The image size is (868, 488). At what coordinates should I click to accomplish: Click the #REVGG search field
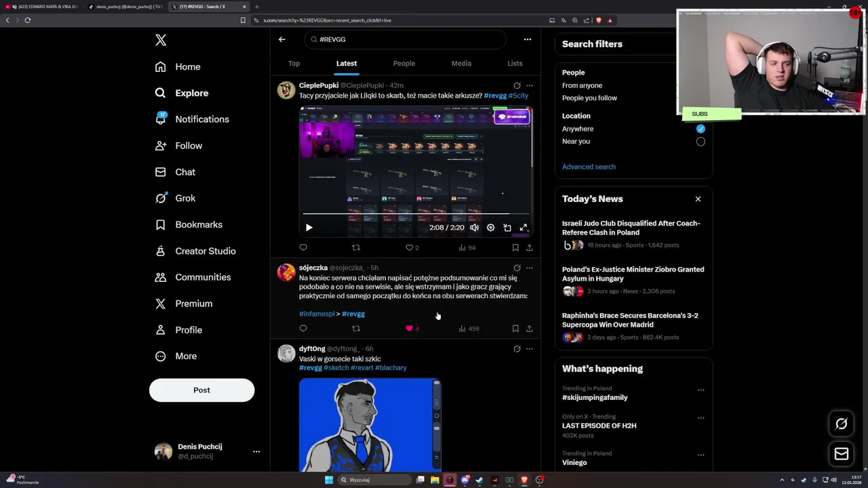(x=406, y=39)
